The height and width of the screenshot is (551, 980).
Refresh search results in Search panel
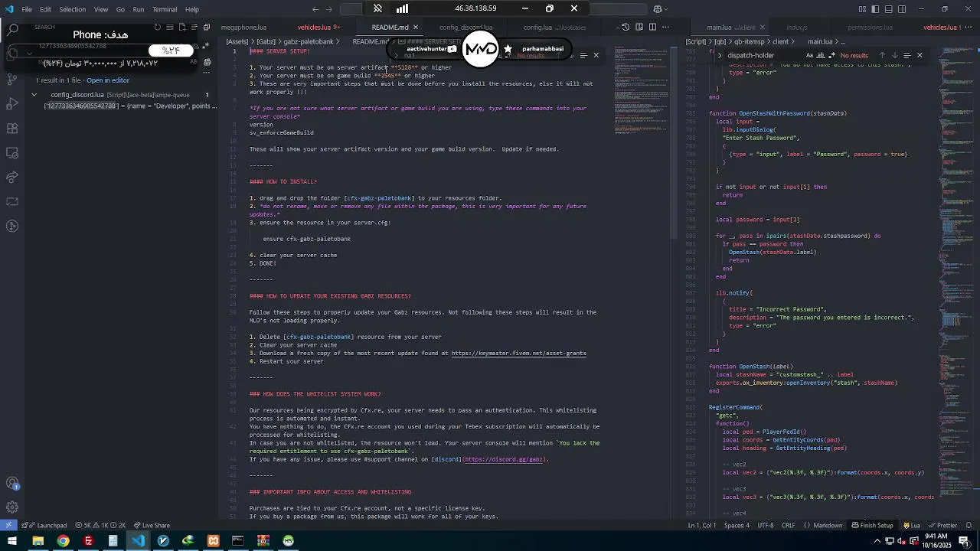pos(158,27)
